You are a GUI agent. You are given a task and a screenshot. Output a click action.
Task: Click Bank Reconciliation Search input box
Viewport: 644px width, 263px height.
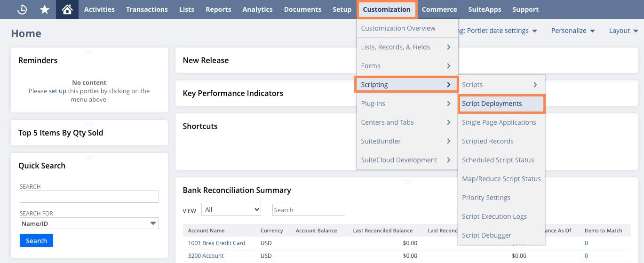pos(309,210)
